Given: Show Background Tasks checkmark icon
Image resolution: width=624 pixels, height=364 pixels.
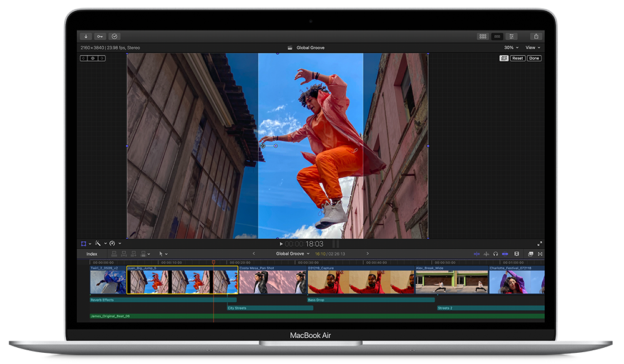Looking at the screenshot, I should [x=115, y=36].
